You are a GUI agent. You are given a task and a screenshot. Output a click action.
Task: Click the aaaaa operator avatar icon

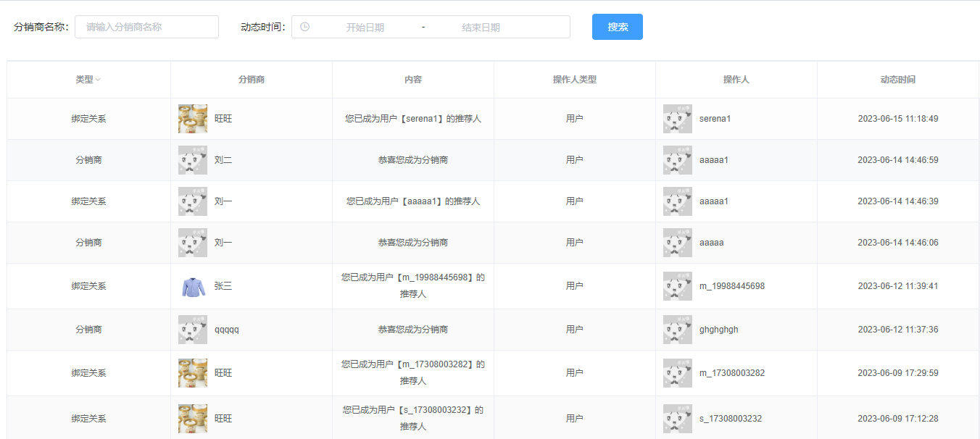[678, 243]
